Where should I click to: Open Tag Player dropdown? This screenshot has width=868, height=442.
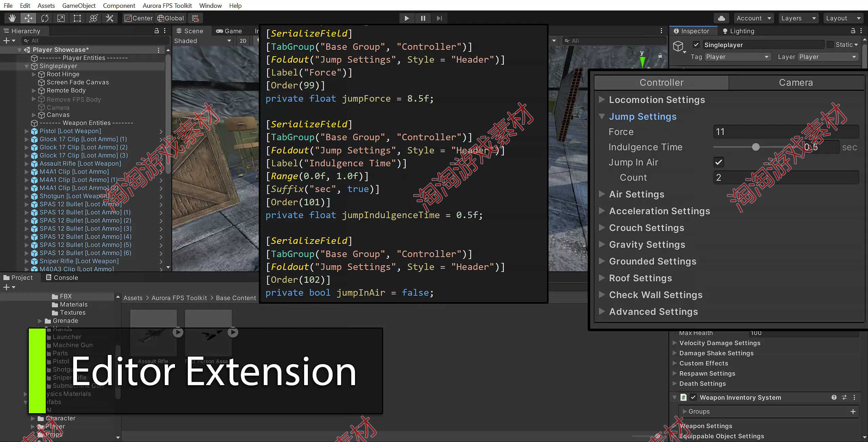point(737,57)
